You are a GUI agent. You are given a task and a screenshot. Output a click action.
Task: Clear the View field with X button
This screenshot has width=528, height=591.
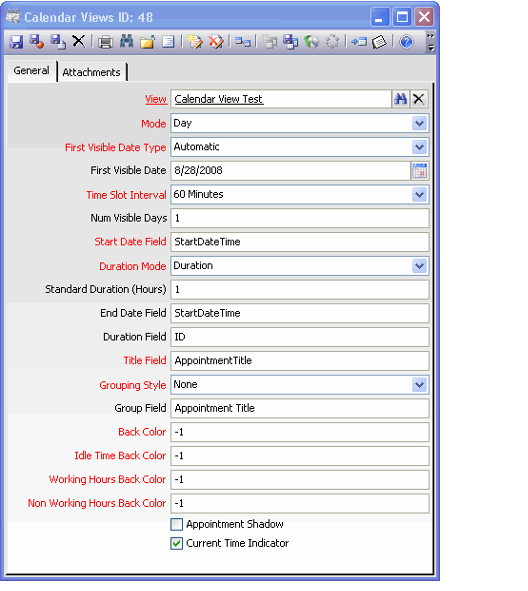tap(419, 99)
